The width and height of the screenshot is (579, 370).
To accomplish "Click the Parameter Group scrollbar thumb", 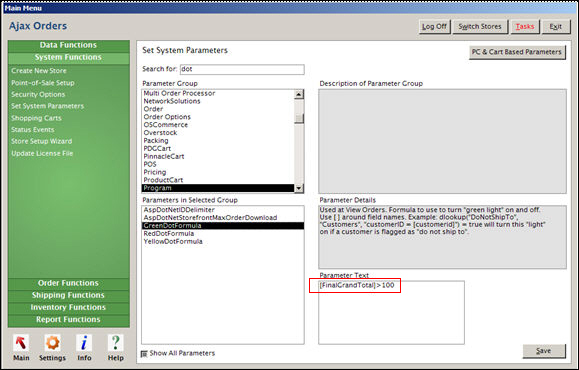I will [299, 118].
